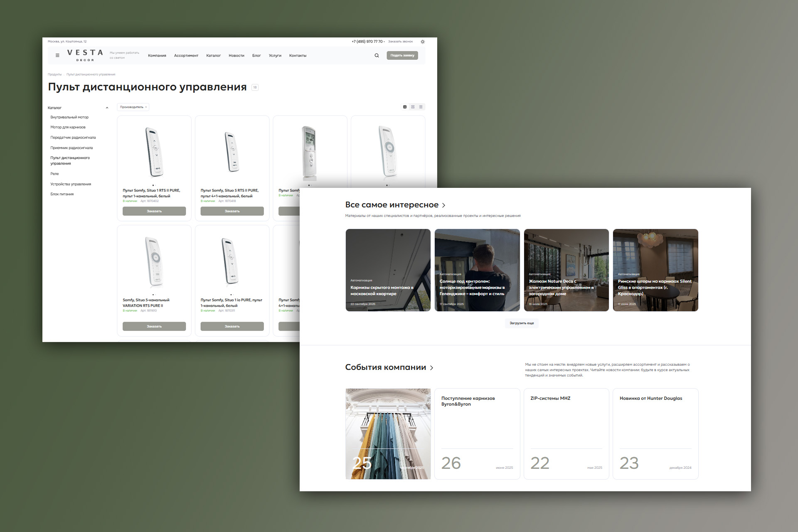Click arrow next to События компании
Viewport: 798px width, 532px height.
(x=432, y=368)
